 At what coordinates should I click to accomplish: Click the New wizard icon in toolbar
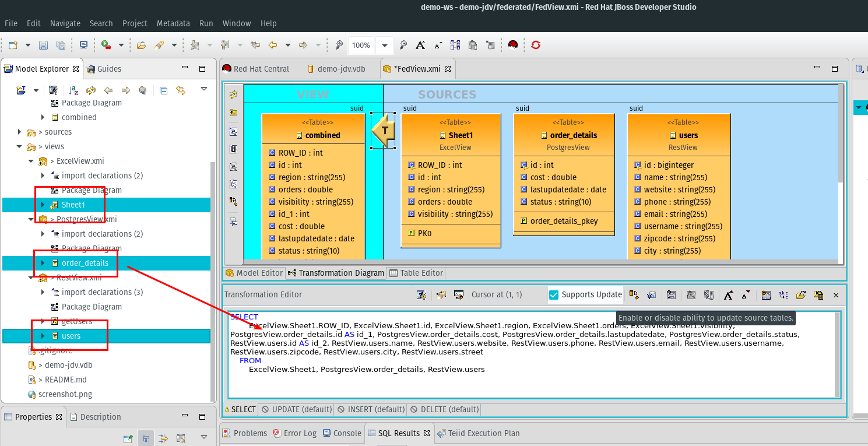click(x=13, y=45)
